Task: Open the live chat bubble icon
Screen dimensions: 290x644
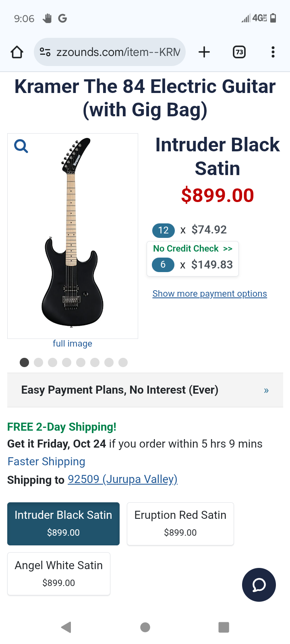Action: pos(259,585)
